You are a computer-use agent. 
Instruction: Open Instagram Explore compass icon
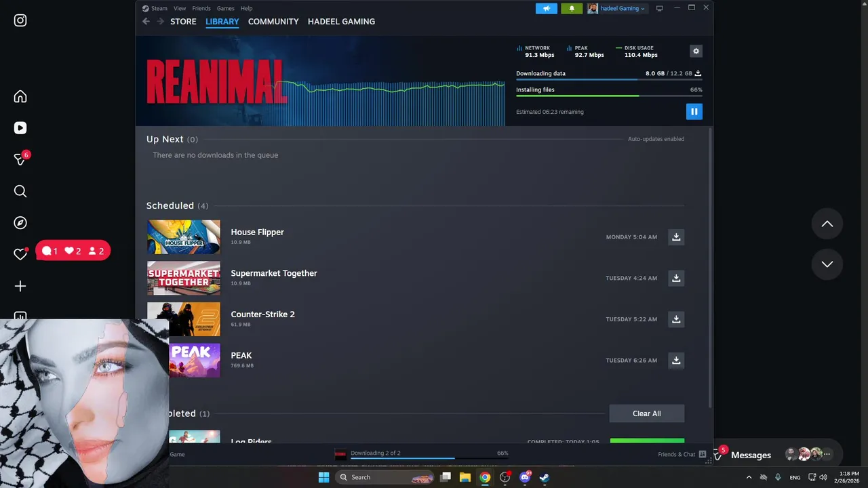point(20,223)
